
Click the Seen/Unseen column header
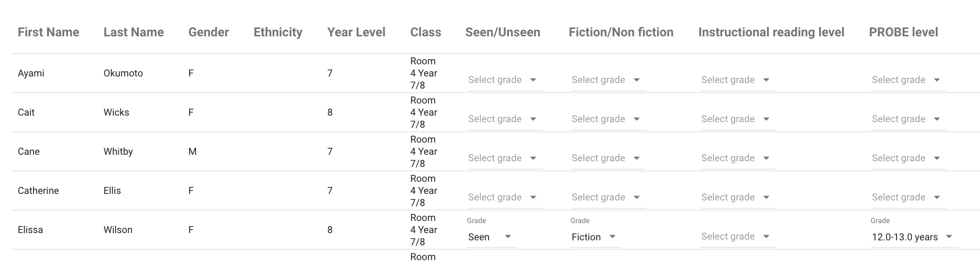click(x=503, y=32)
